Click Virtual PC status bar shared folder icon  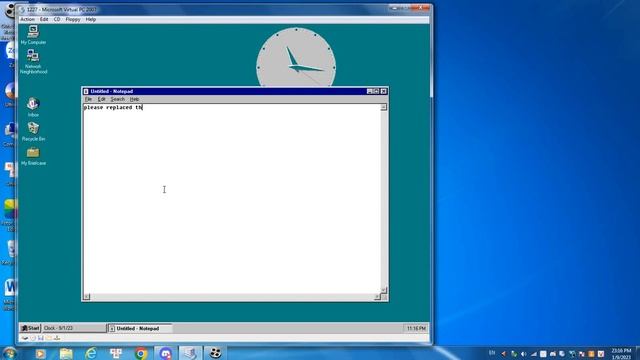(49, 338)
